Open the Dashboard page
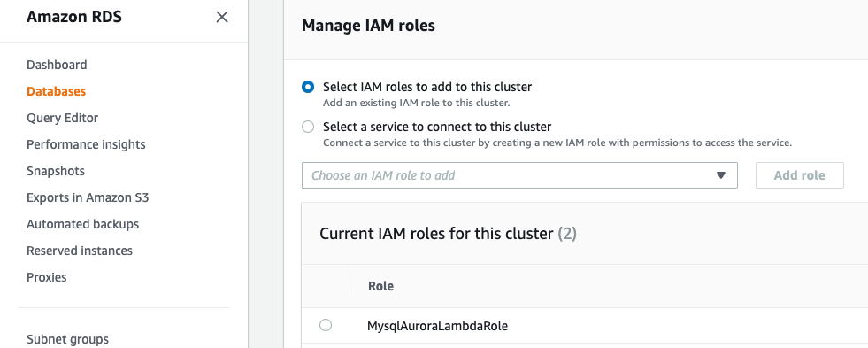Screen dimensions: 868x348 pyautogui.click(x=57, y=65)
